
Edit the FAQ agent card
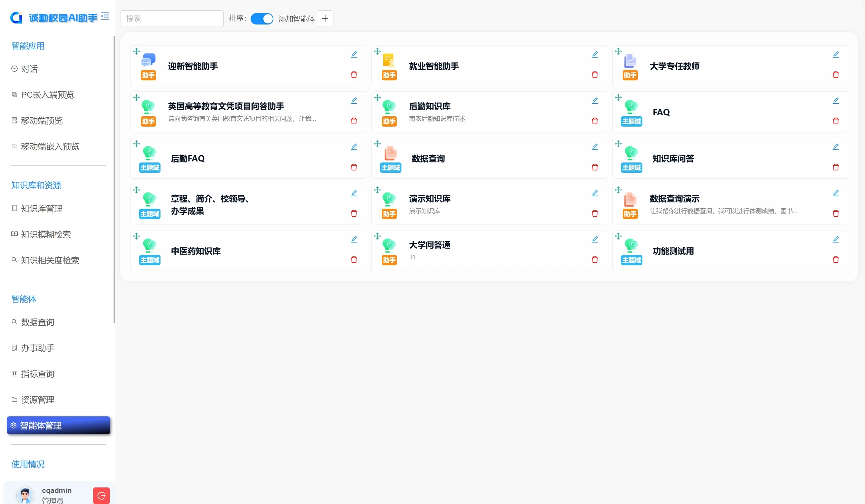(836, 101)
